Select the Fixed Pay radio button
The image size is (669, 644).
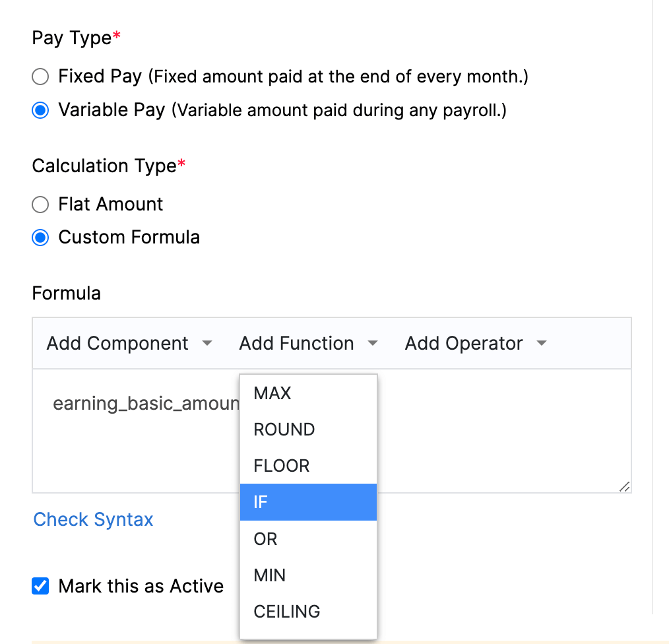click(x=40, y=77)
